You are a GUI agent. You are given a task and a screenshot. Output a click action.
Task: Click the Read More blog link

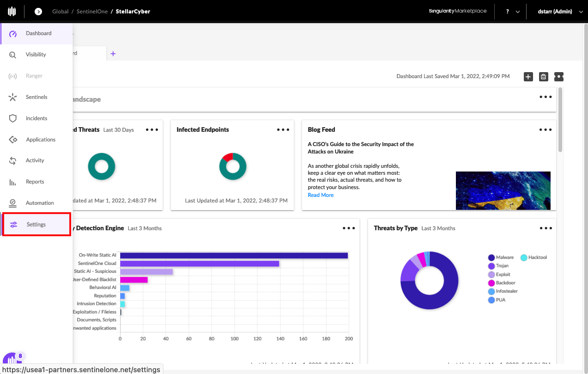(x=321, y=195)
